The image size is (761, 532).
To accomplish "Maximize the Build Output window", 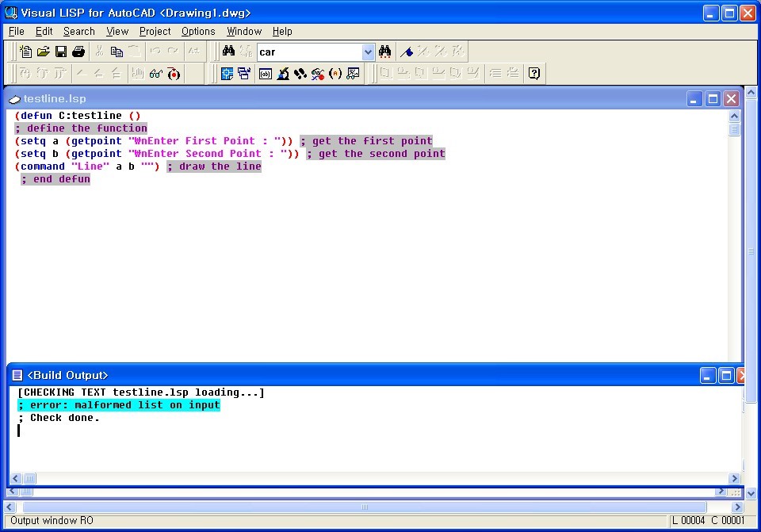I will (726, 375).
